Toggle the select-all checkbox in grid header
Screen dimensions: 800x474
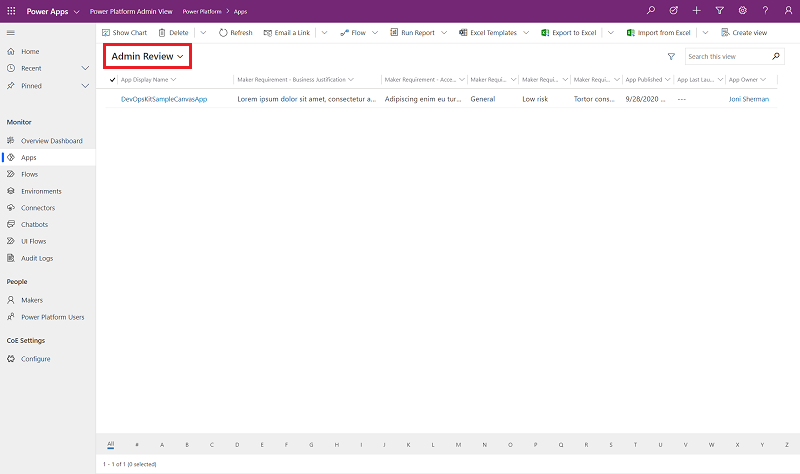pos(112,79)
